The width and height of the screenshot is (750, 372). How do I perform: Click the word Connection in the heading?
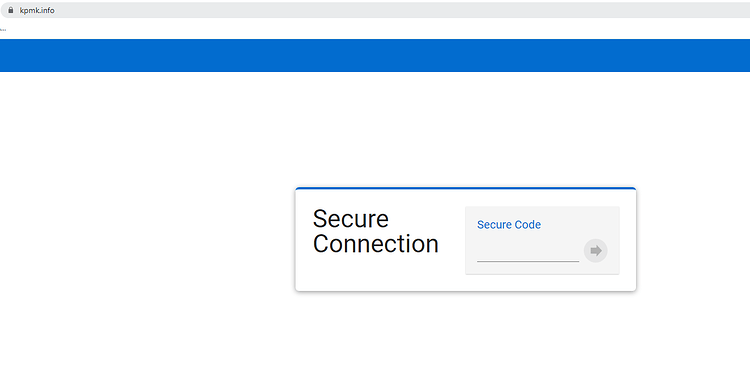pos(375,244)
